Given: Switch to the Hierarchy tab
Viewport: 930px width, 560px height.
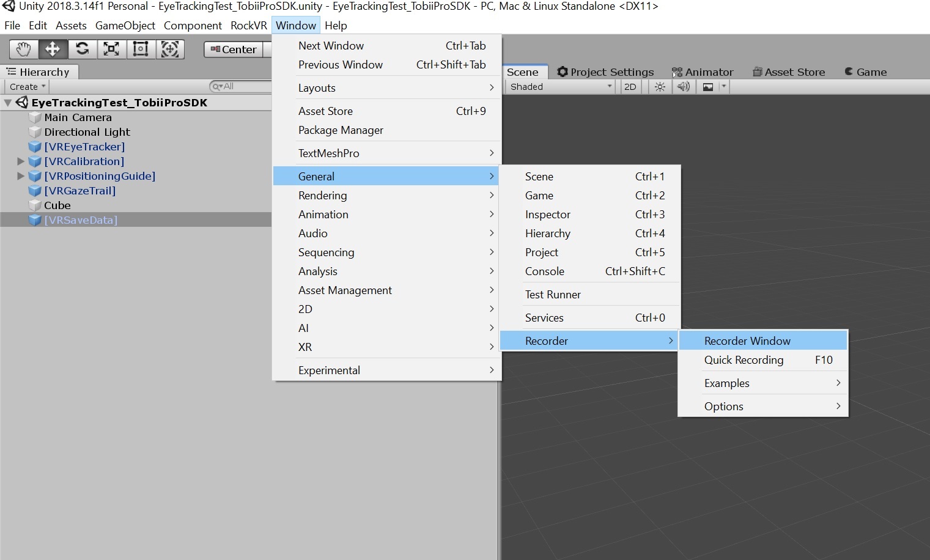Looking at the screenshot, I should point(39,72).
